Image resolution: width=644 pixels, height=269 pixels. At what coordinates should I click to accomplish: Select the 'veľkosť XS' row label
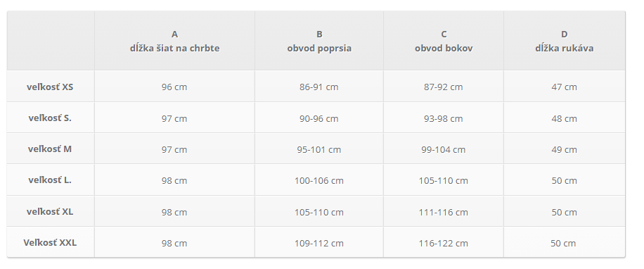coord(50,87)
